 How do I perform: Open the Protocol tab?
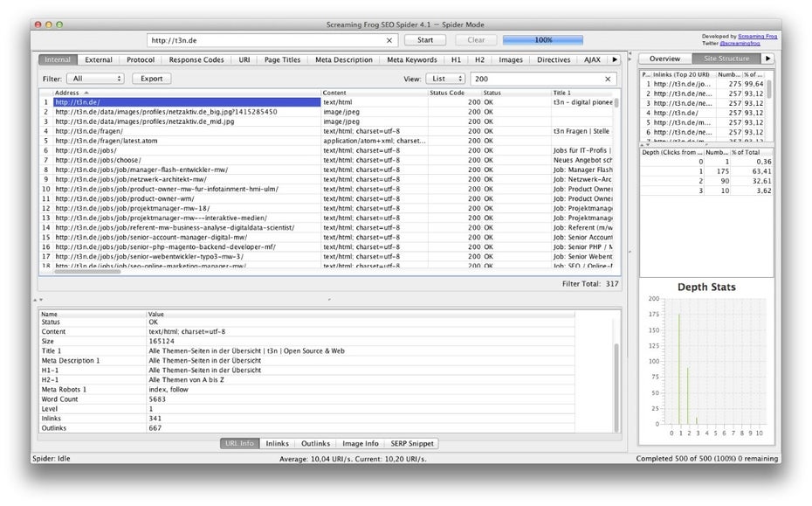coord(141,59)
